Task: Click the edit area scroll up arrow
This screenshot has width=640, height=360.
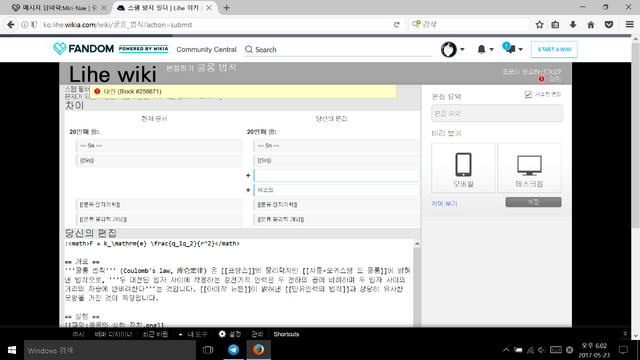Action: click(417, 244)
